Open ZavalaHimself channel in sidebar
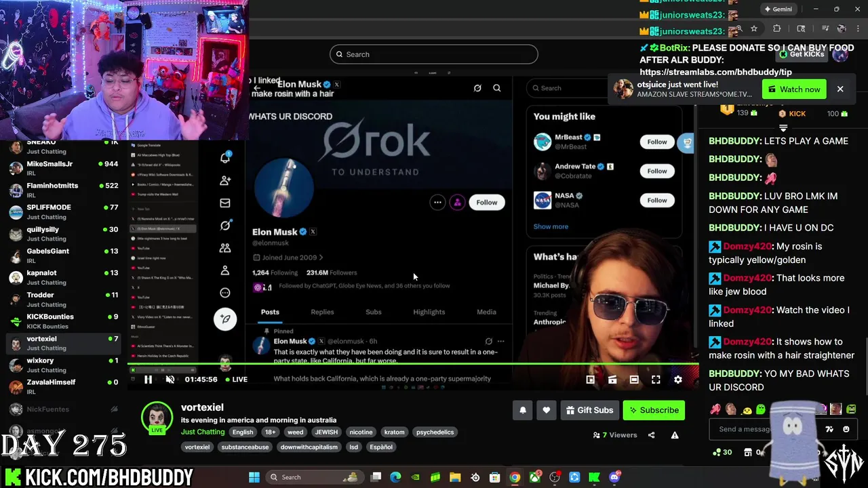This screenshot has height=488, width=868. click(x=64, y=387)
